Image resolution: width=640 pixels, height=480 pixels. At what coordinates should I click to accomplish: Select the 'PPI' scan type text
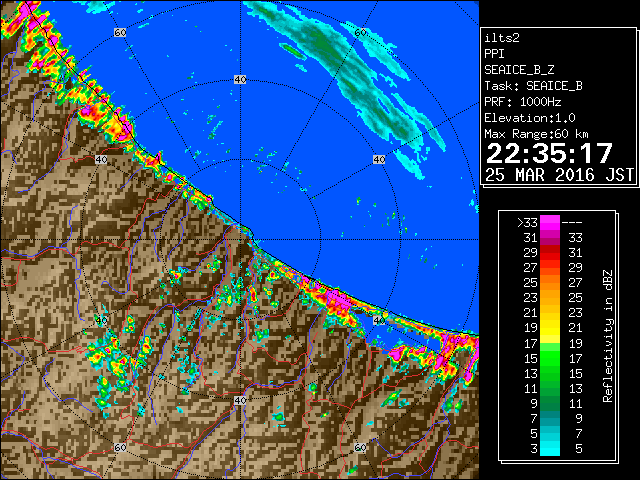click(x=494, y=54)
